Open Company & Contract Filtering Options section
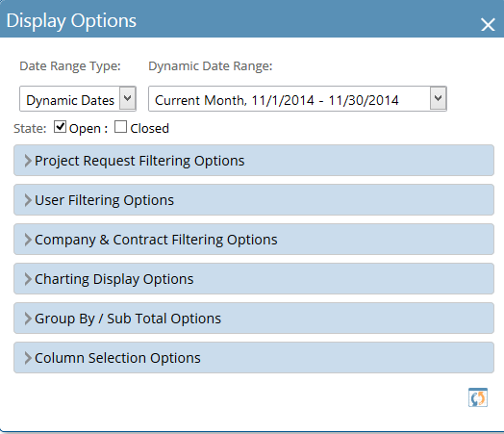This screenshot has height=434, width=504. click(254, 240)
